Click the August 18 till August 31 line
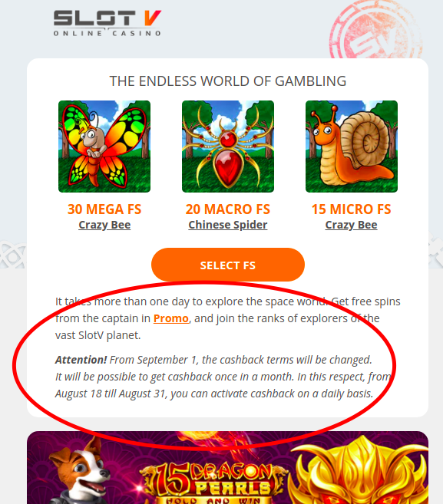Screen dimensions: 443x504 tap(214, 394)
